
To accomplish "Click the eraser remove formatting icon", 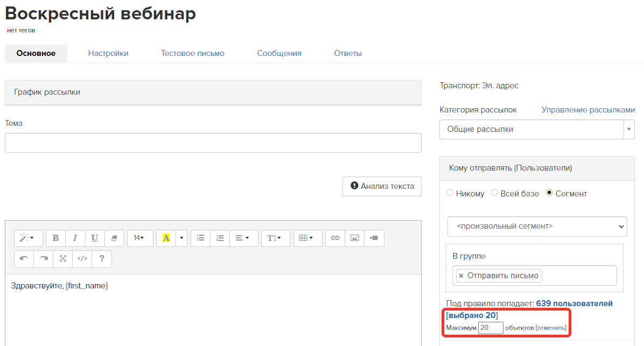I will (114, 238).
